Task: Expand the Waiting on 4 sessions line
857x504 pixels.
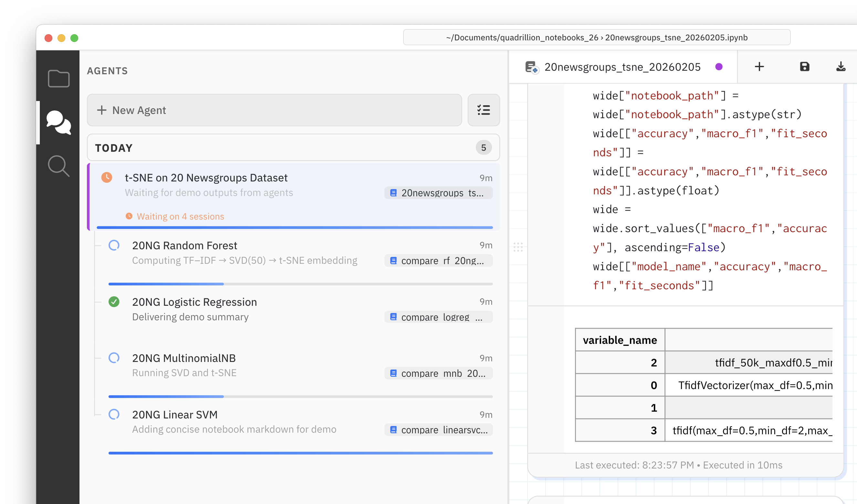Action: [180, 217]
